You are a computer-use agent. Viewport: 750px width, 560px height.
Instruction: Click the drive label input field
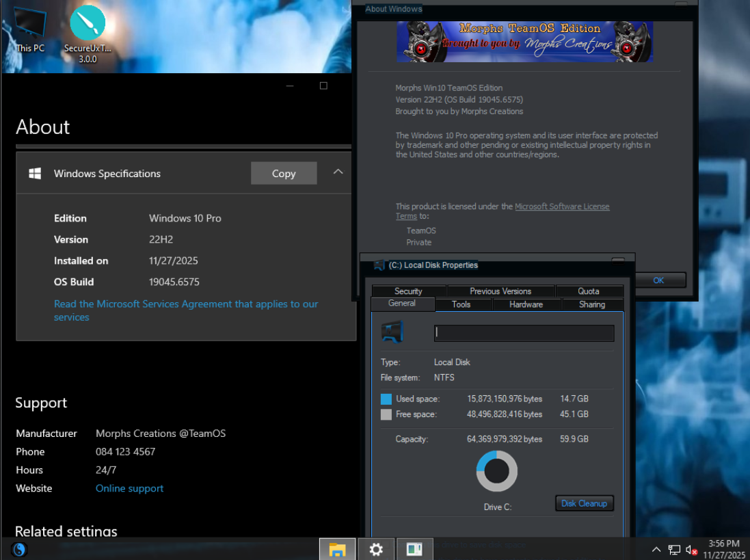(x=524, y=333)
